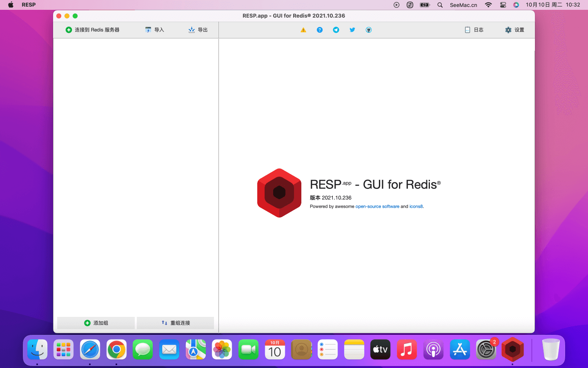The image size is (588, 368).
Task: Open Photos from the Dock
Action: [x=222, y=350]
